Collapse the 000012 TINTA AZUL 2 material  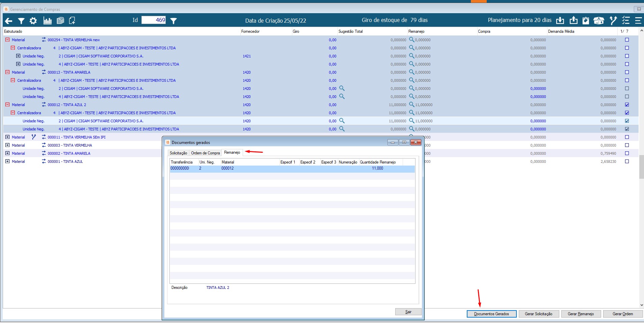click(x=7, y=104)
